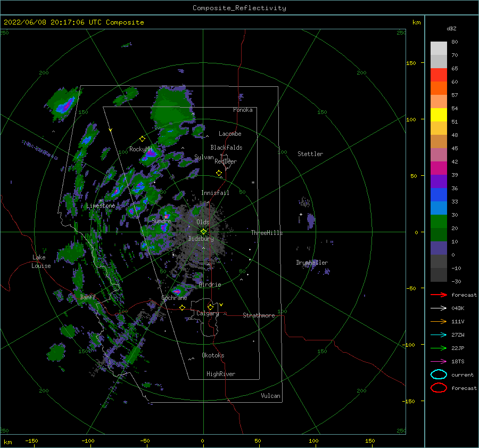Image resolution: width=479 pixels, height=448 pixels.
Task: Click the Strathmore city label
Action: tap(259, 315)
